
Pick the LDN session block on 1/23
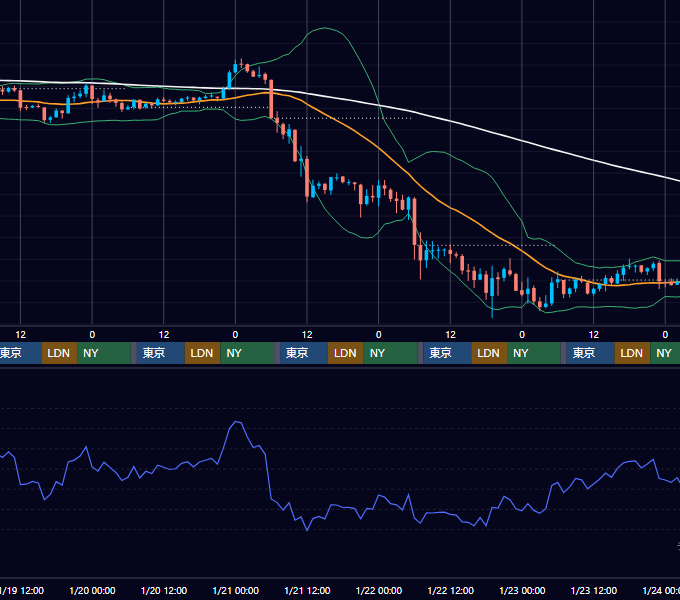632,353
